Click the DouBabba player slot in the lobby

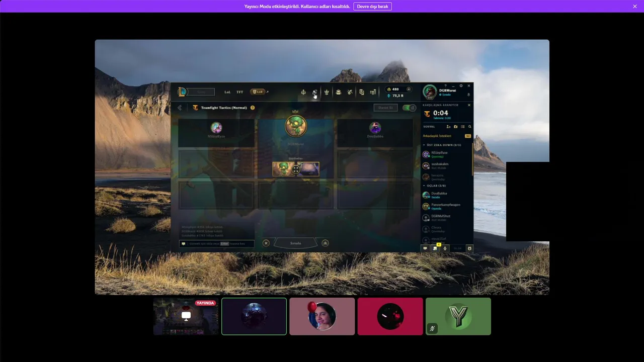pyautogui.click(x=375, y=133)
